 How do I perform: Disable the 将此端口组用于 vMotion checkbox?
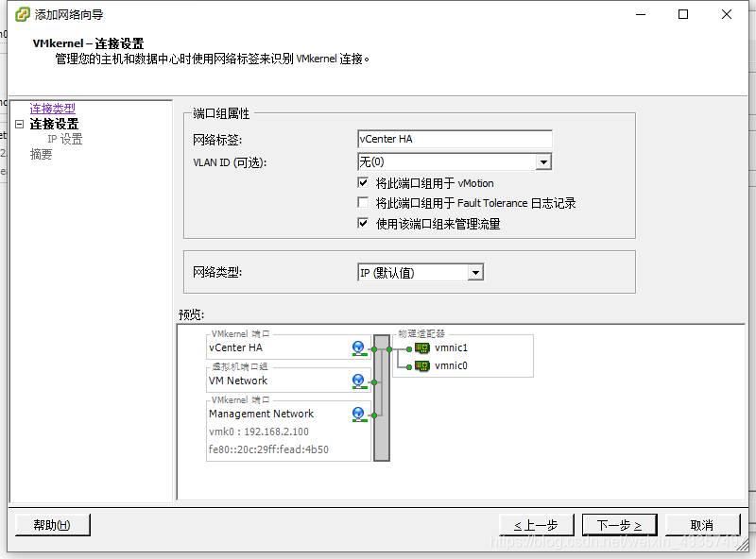click(363, 183)
